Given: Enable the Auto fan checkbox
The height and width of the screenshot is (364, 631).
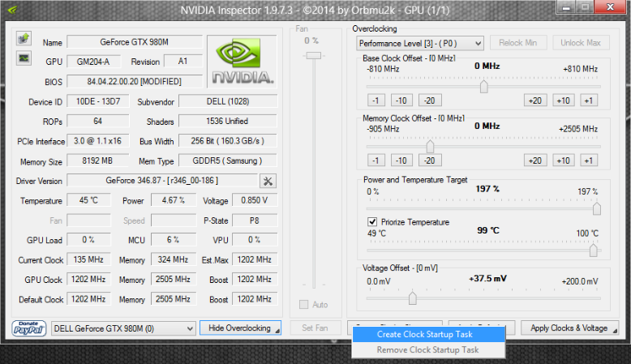Looking at the screenshot, I should point(304,305).
